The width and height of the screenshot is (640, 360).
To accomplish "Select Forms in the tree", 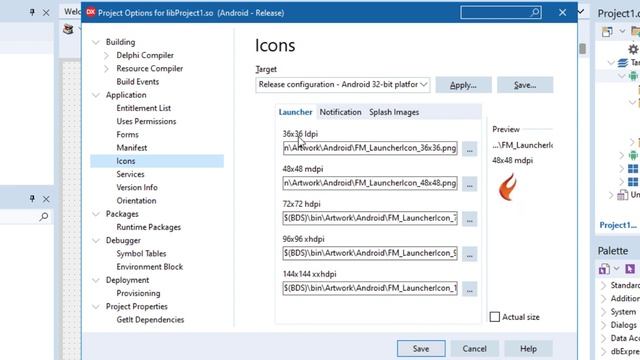I will 127,135.
